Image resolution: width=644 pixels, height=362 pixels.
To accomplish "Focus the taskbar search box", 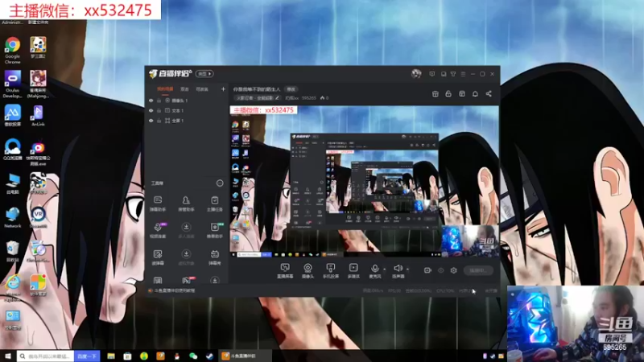I will pyautogui.click(x=46, y=356).
